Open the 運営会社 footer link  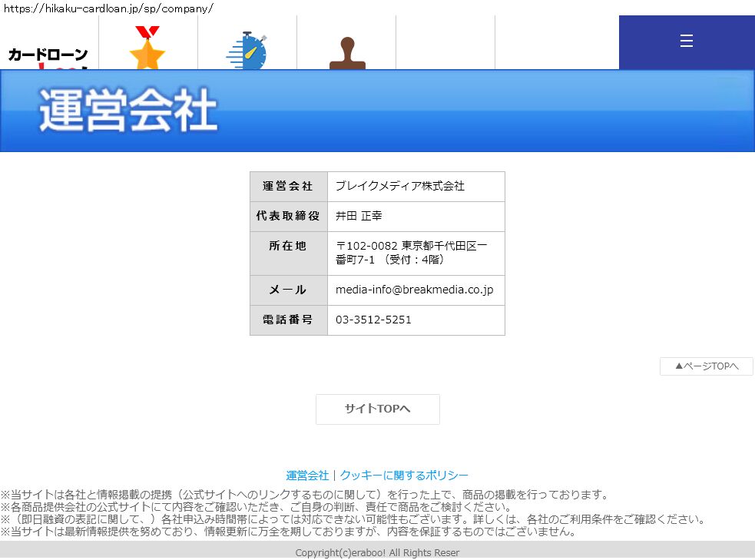pyautogui.click(x=307, y=476)
